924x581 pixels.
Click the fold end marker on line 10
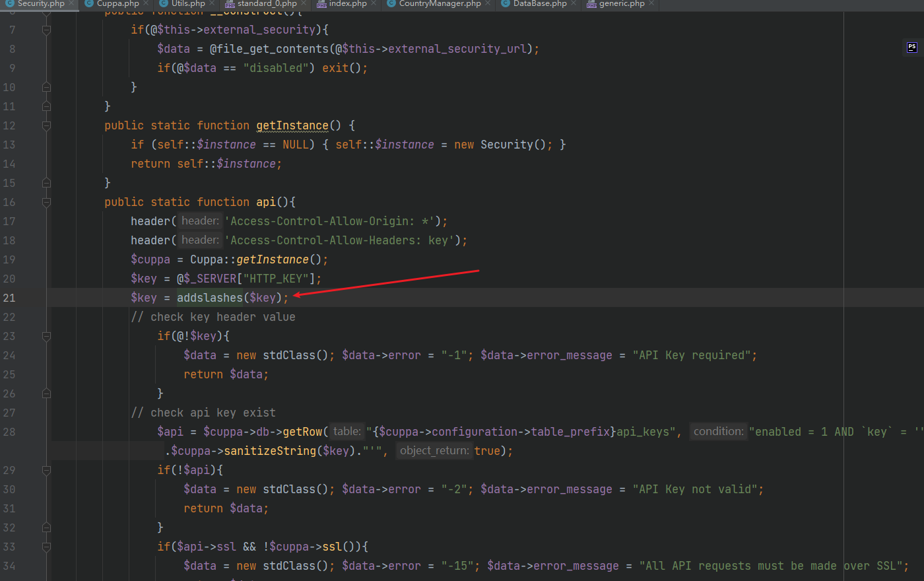coord(46,87)
